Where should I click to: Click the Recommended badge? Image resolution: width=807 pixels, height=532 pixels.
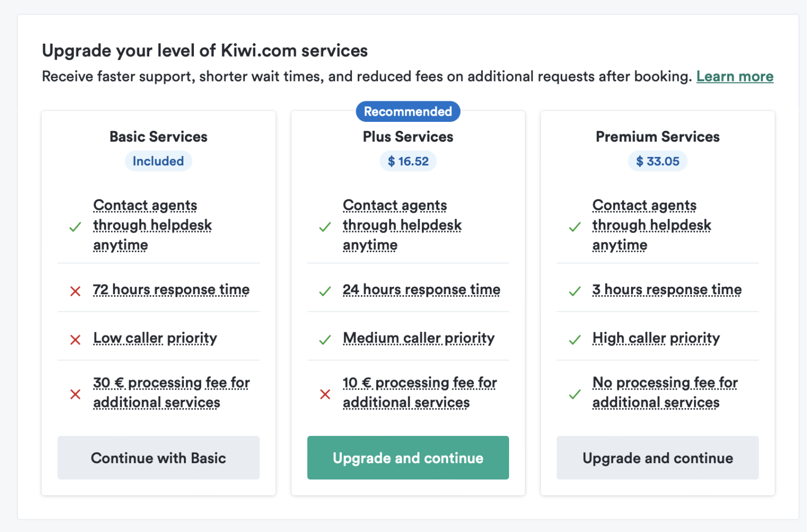coord(408,111)
